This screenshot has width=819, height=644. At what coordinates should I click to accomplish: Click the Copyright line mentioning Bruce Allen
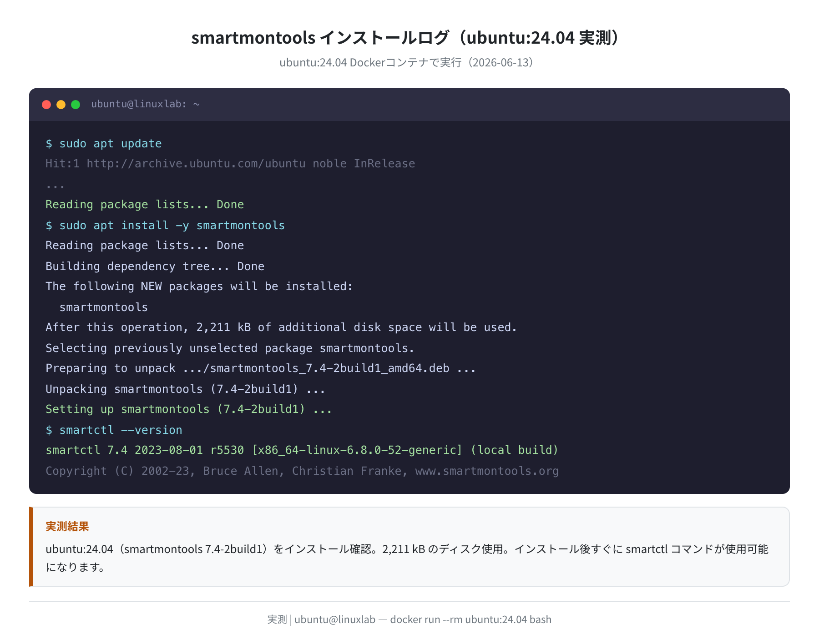coord(302,471)
